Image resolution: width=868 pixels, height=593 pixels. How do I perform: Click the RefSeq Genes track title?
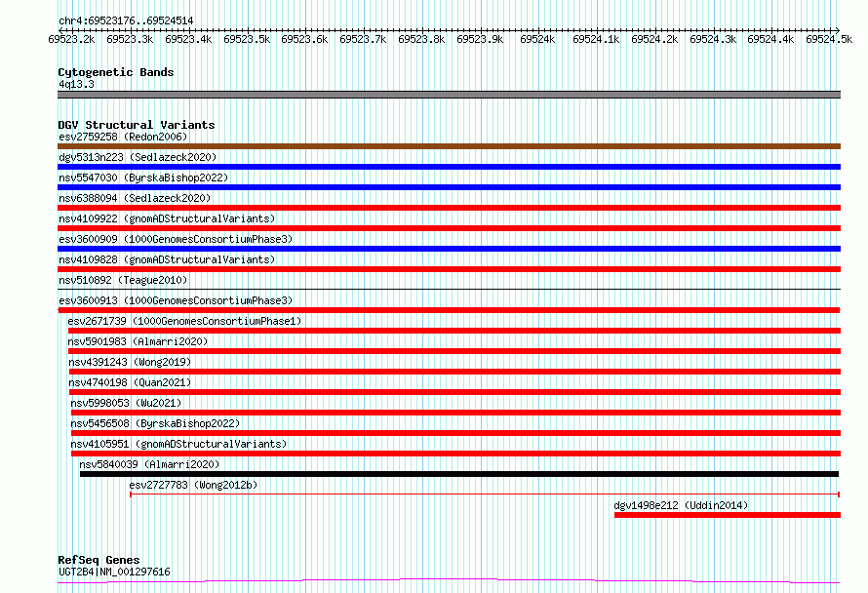click(x=99, y=560)
